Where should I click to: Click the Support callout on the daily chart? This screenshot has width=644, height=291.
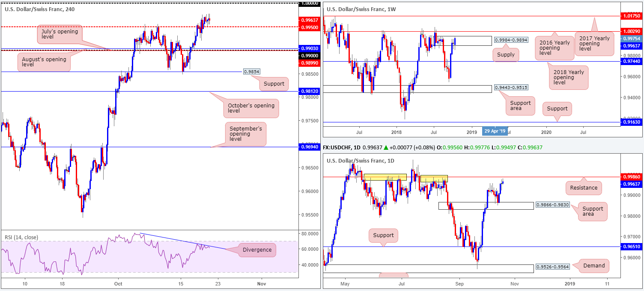383,235
